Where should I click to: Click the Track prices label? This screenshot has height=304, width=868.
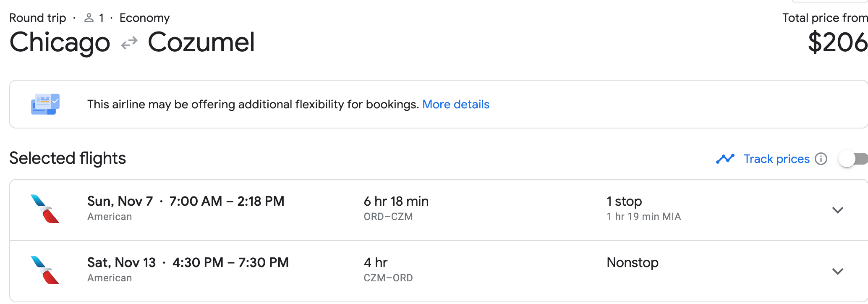click(x=776, y=159)
